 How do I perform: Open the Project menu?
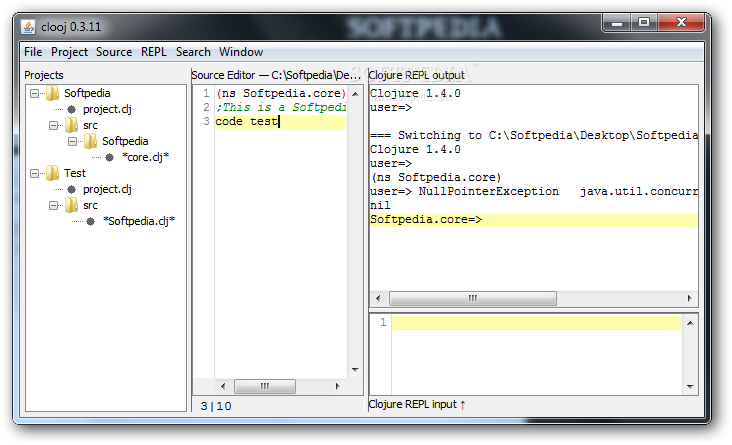click(69, 52)
